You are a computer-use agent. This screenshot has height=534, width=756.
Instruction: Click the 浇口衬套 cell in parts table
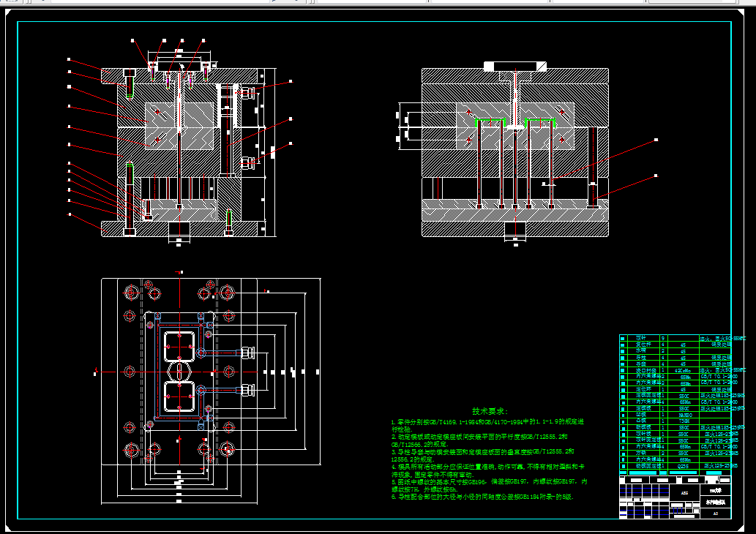pyautogui.click(x=643, y=370)
